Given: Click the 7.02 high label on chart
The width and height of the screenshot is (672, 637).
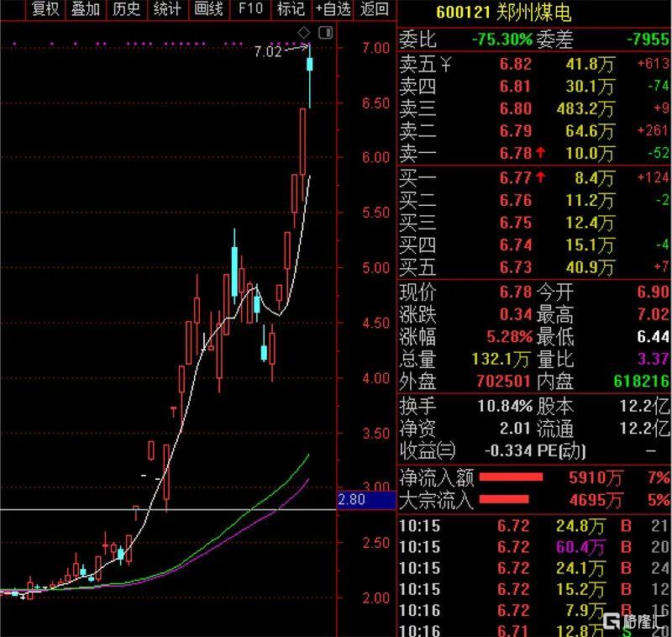Looking at the screenshot, I should (x=268, y=52).
